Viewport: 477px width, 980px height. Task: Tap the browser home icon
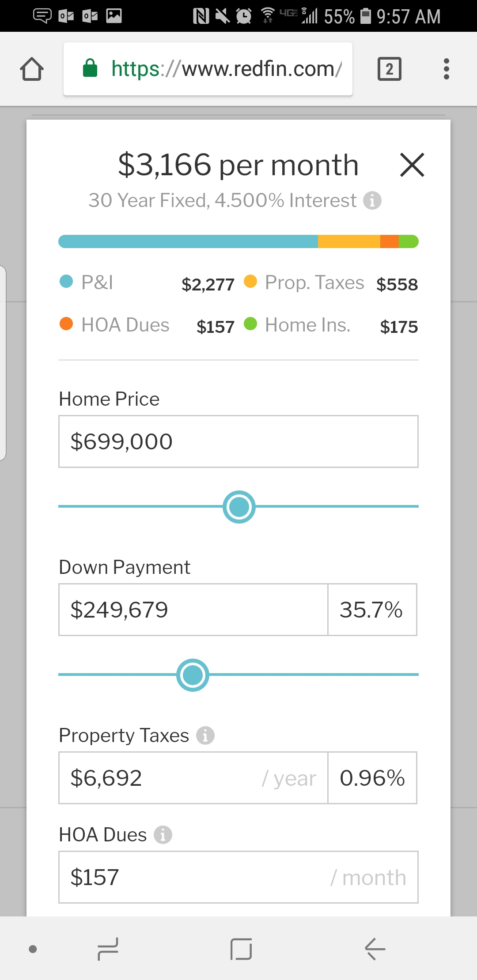pyautogui.click(x=32, y=69)
